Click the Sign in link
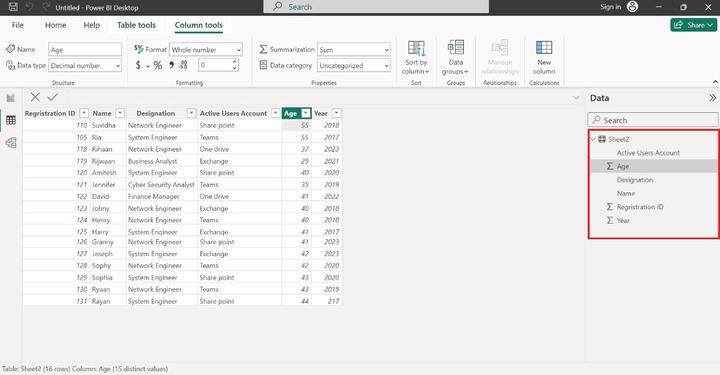720x375 pixels. 610,6
